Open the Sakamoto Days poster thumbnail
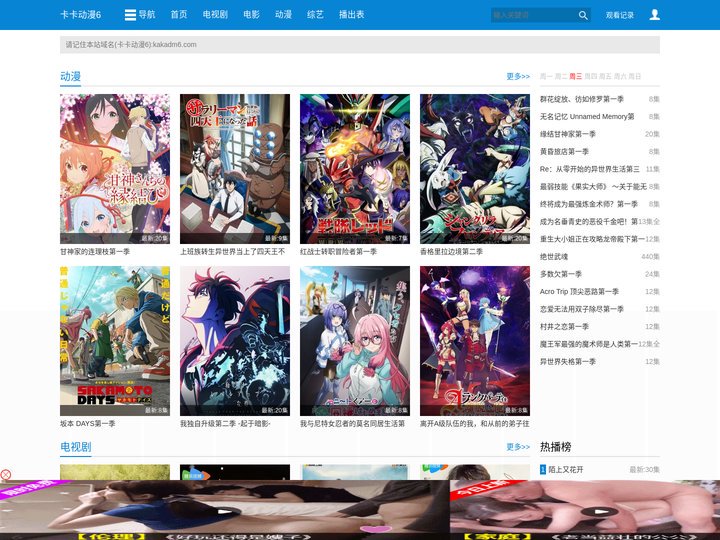 tap(115, 341)
